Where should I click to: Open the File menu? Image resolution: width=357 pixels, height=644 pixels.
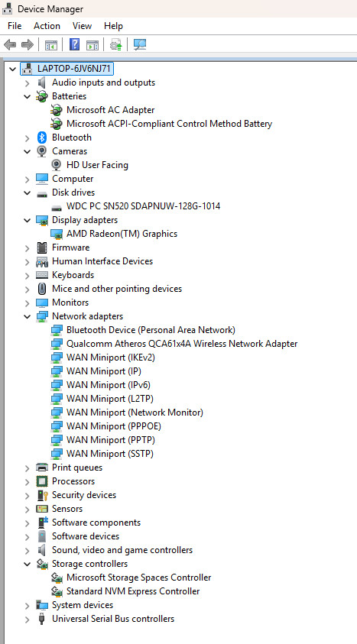pos(15,26)
